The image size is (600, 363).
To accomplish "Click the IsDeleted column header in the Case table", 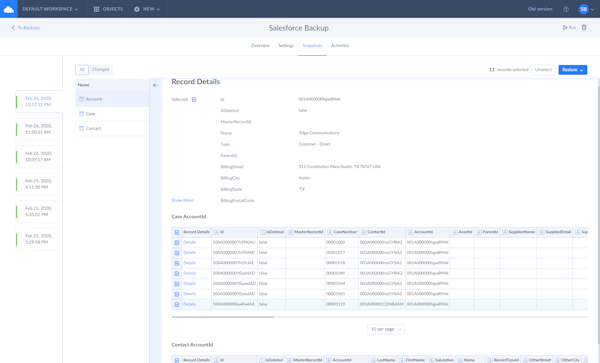I will point(272,232).
